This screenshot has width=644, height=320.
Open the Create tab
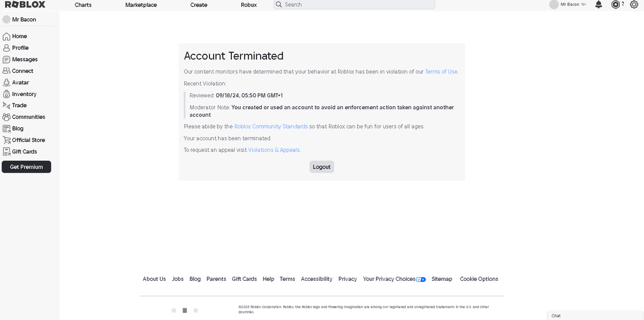pyautogui.click(x=199, y=5)
